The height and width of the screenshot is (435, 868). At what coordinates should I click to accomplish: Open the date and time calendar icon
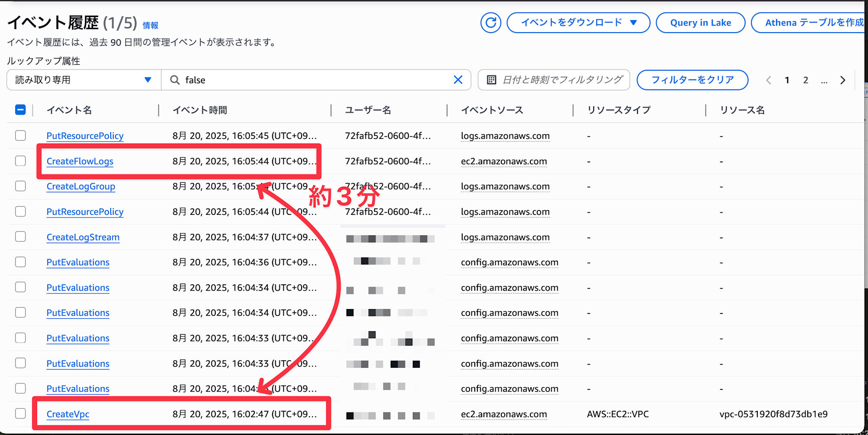point(491,80)
